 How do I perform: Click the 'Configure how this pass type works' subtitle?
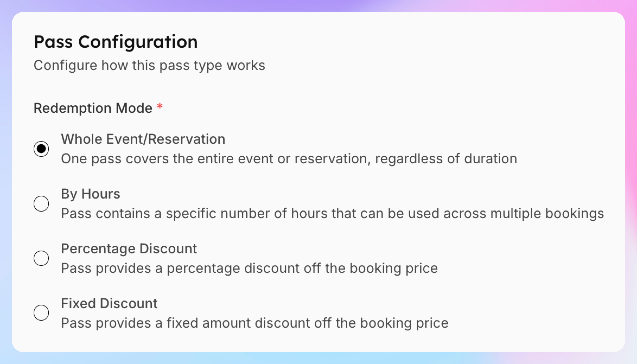[149, 65]
